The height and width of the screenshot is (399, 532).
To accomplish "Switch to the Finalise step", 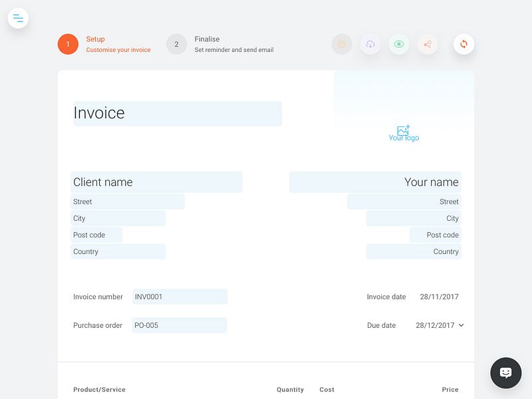I will point(206,39).
